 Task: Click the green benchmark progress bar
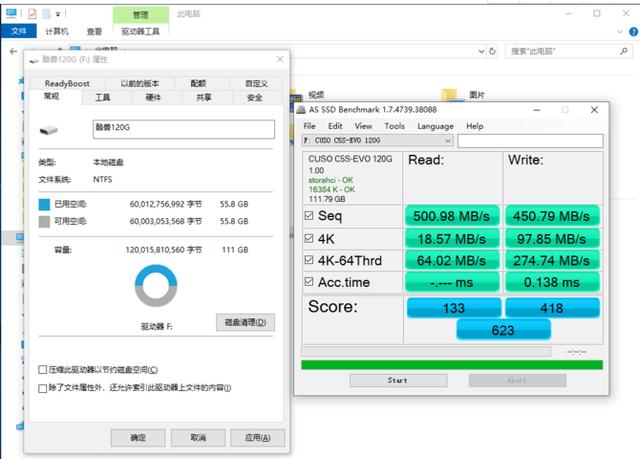452,365
